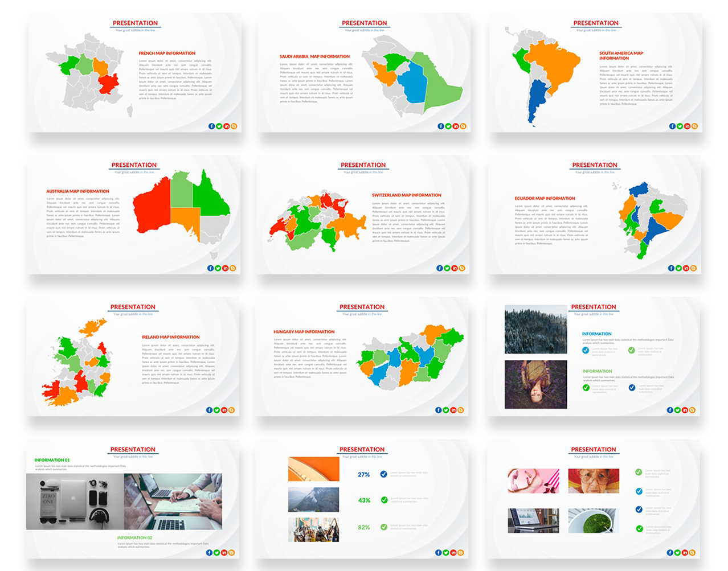Click Twitter icon on Ecuador map slide
The height and width of the screenshot is (571, 728).
tap(678, 268)
